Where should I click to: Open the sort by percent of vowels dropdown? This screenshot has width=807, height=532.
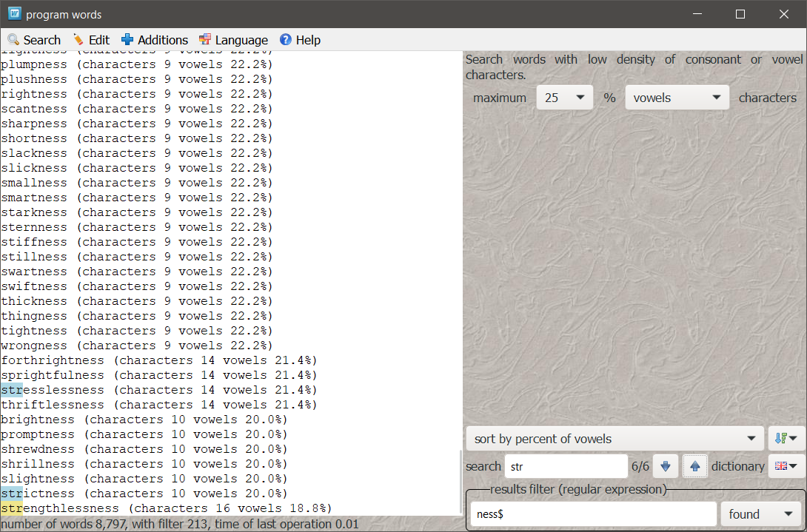click(x=615, y=439)
